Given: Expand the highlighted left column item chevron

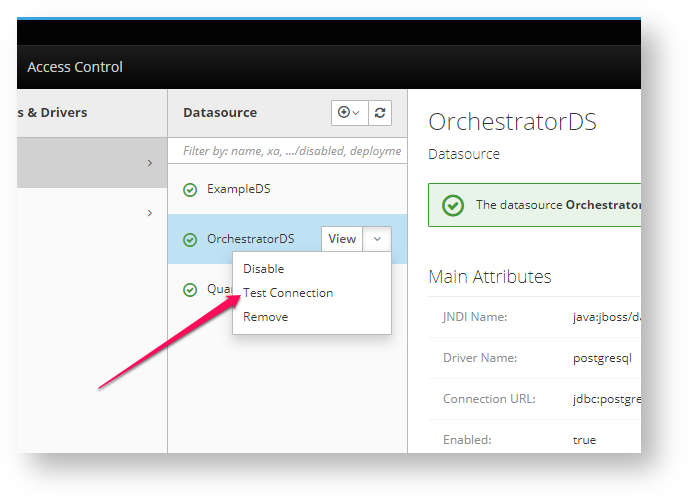Looking at the screenshot, I should click(150, 163).
